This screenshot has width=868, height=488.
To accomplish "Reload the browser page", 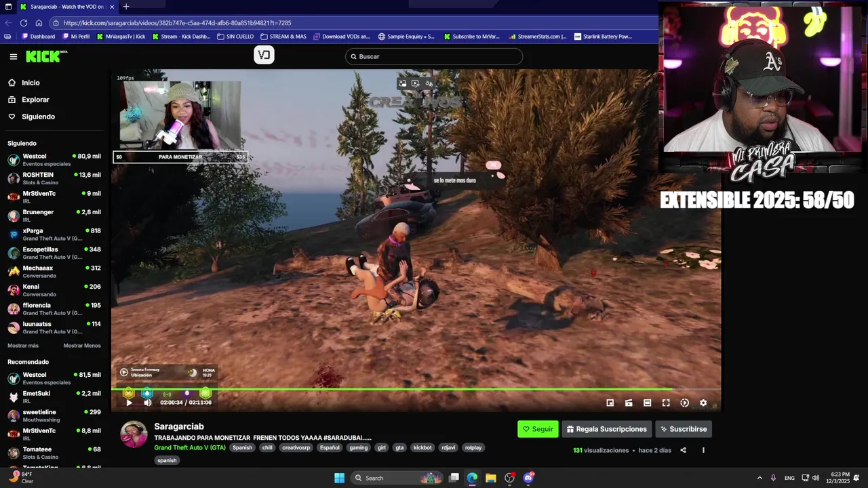I will tap(23, 23).
